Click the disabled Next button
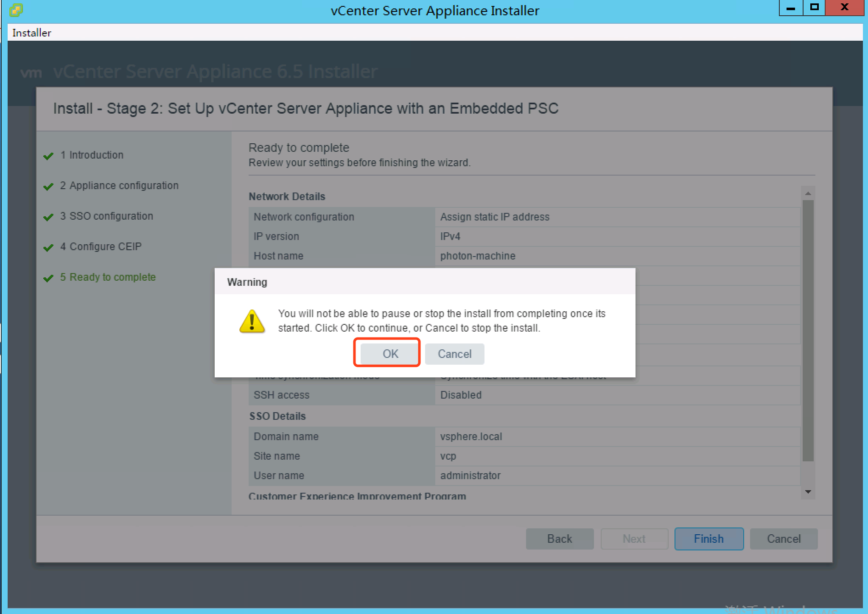Screen dimensions: 868x614 tap(634, 539)
